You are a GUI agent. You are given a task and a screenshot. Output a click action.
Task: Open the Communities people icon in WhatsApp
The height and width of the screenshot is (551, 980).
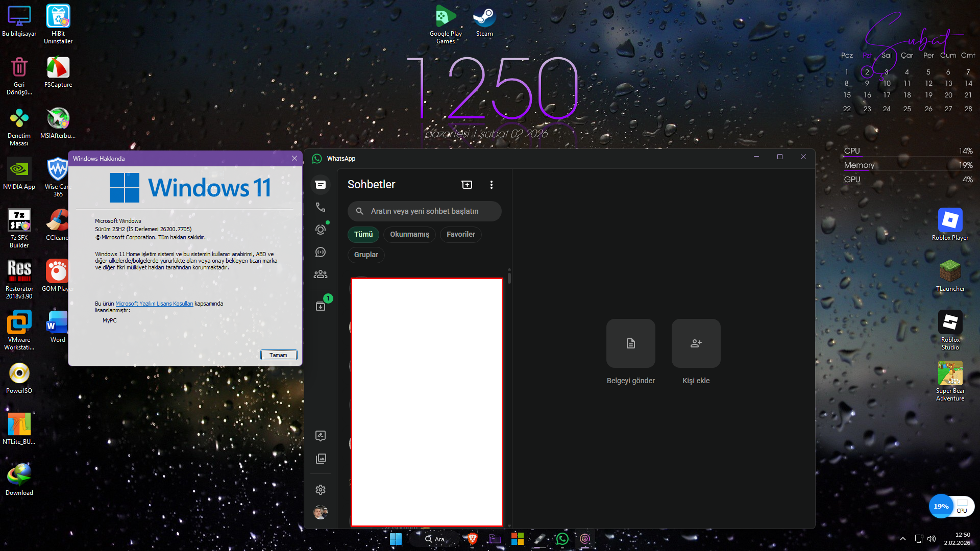coord(321,274)
